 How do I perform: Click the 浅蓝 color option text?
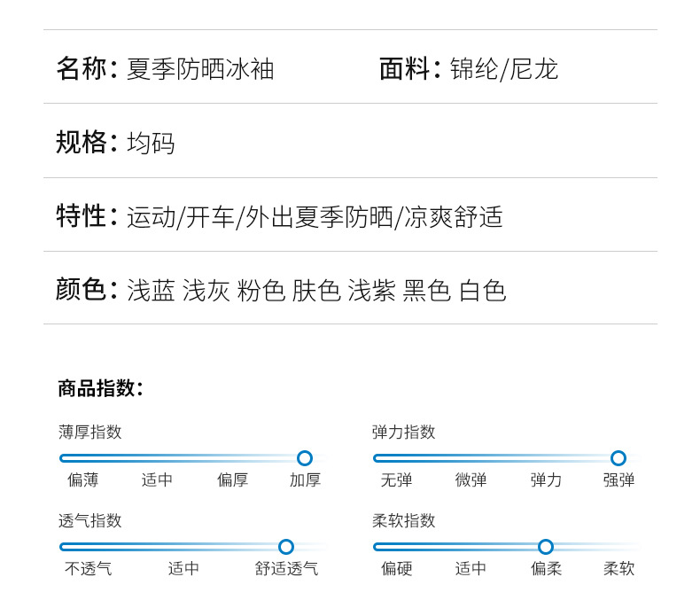point(151,291)
